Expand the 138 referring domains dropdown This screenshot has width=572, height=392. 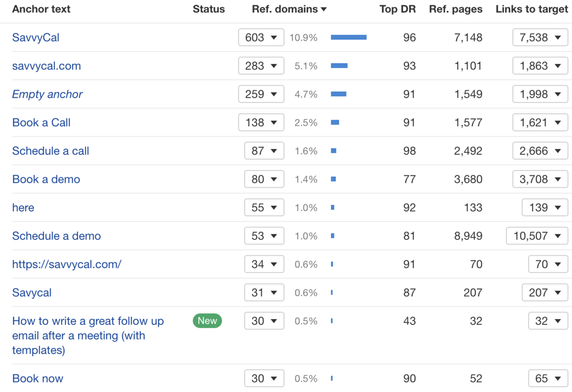tap(261, 123)
